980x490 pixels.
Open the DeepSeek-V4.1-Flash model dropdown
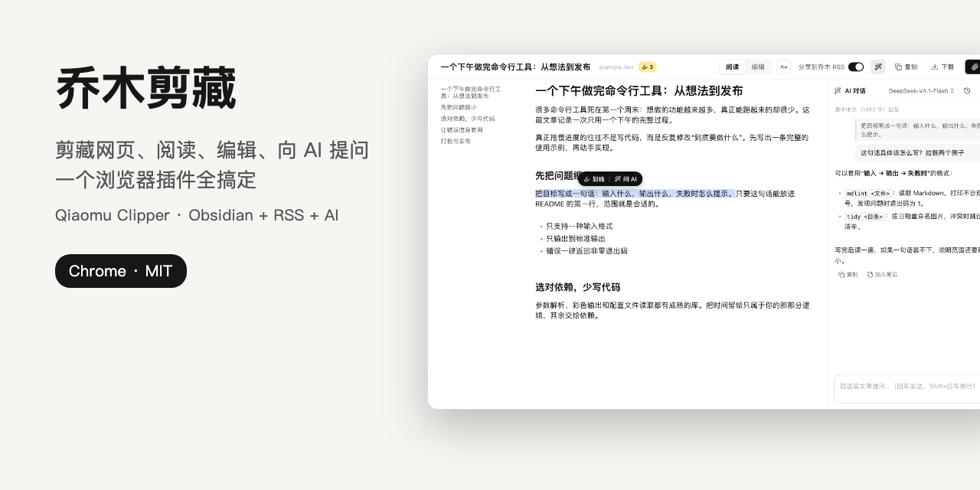[921, 91]
